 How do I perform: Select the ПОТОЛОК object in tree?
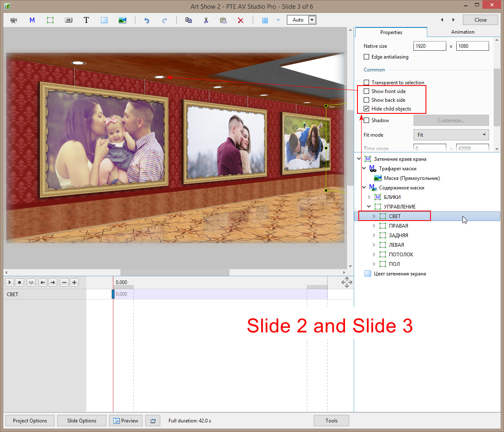click(x=401, y=255)
